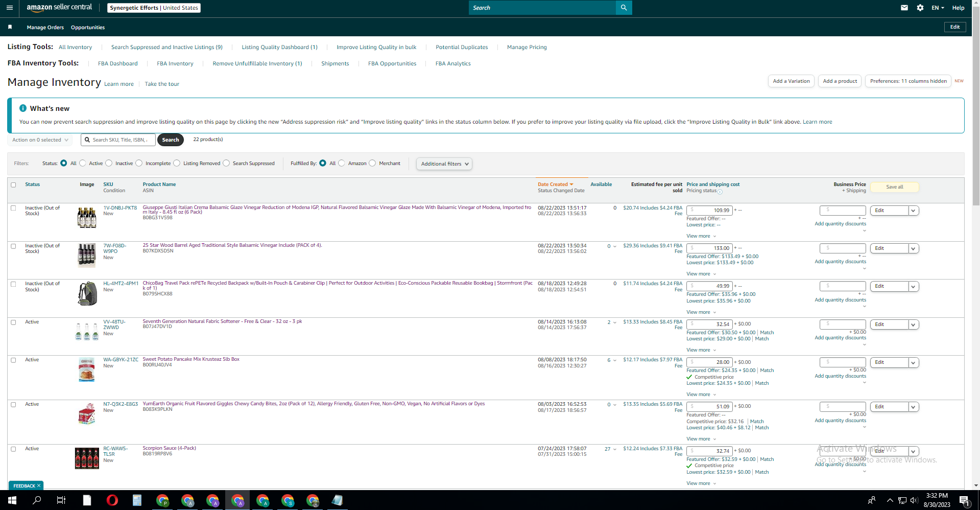Open the Sweet Potato Pancake Mix thumbnail

pyautogui.click(x=87, y=369)
